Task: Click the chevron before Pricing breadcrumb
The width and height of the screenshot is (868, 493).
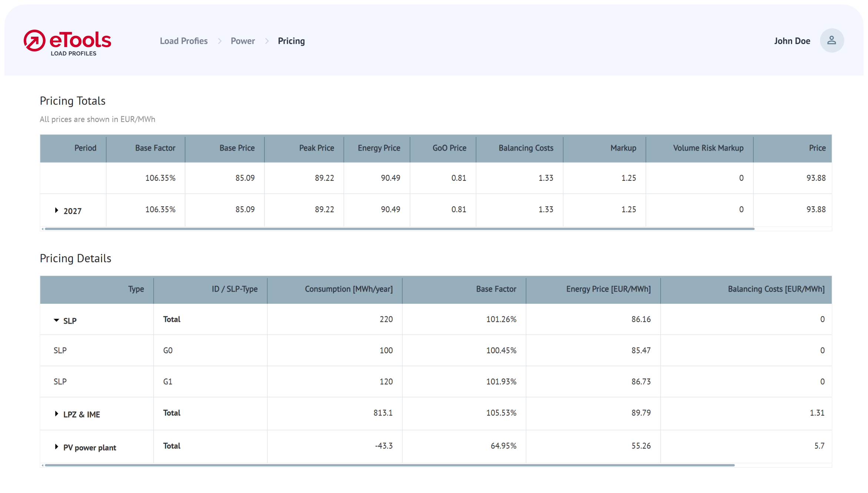Action: (x=267, y=41)
